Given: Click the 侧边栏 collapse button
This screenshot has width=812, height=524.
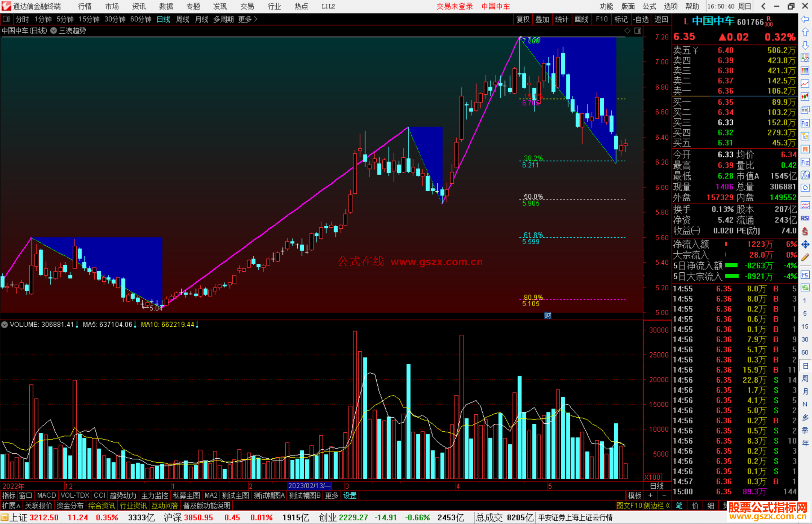Looking at the screenshot, I should [x=656, y=506].
